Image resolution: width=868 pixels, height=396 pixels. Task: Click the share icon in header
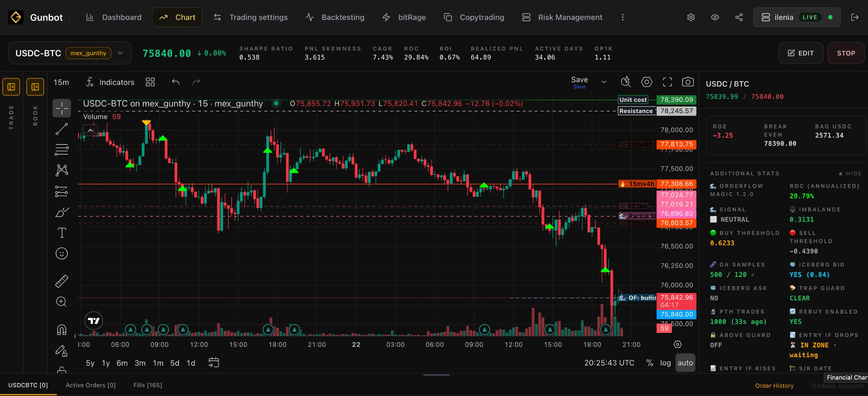click(739, 17)
